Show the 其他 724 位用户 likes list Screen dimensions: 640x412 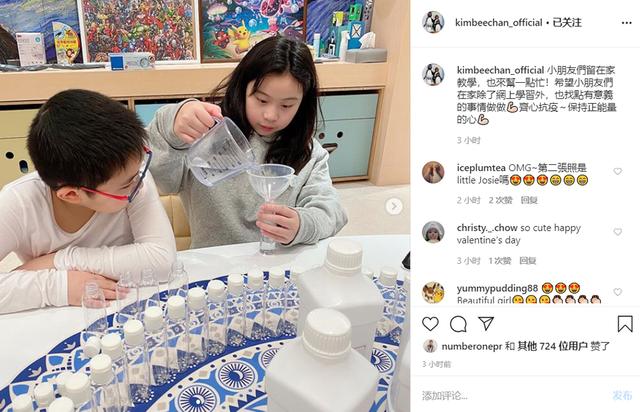552,346
